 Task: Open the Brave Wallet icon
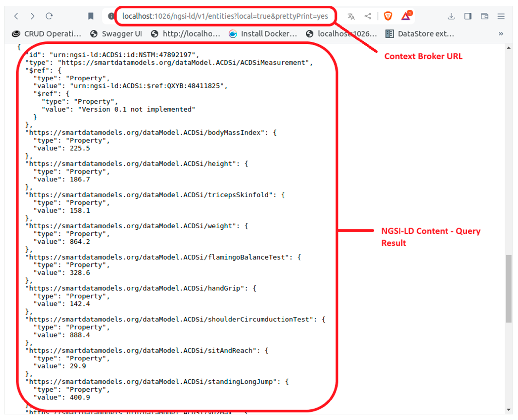coord(484,16)
